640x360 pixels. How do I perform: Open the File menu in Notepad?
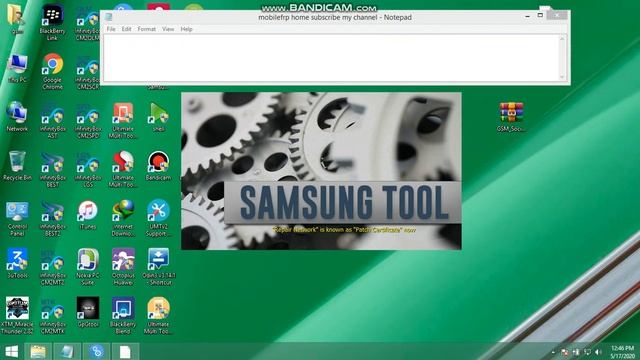click(x=111, y=29)
